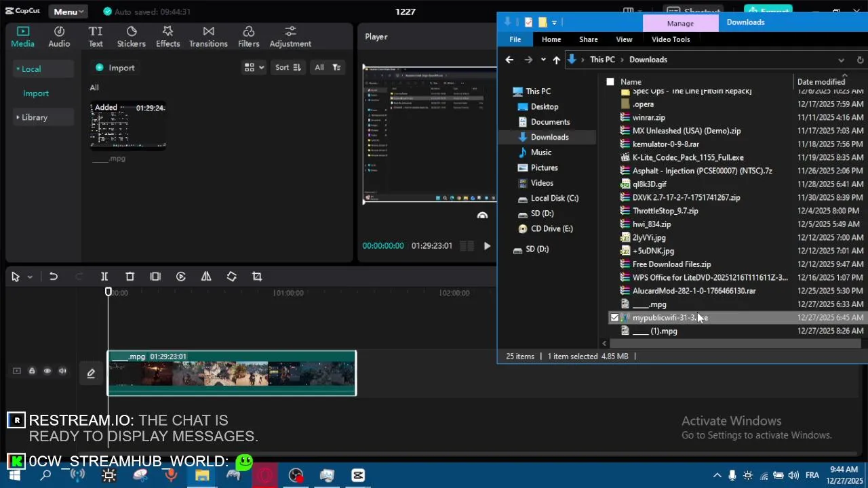The image size is (868, 488).
Task: Tick the select-all checkbox beside Name column
Action: tap(610, 82)
